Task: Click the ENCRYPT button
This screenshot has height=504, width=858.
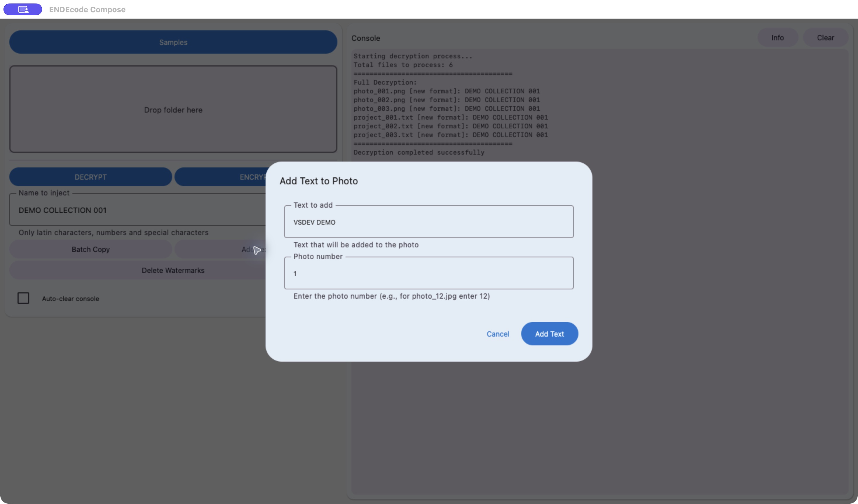Action: [x=221, y=177]
